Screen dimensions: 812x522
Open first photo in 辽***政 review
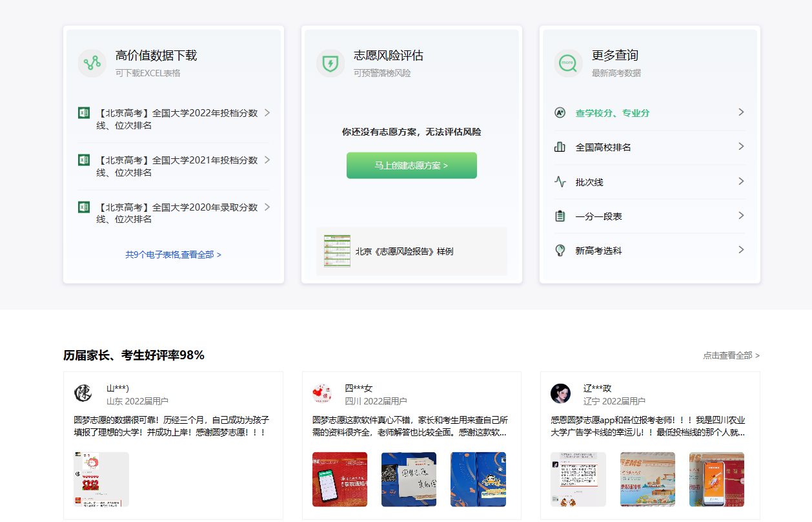(578, 479)
